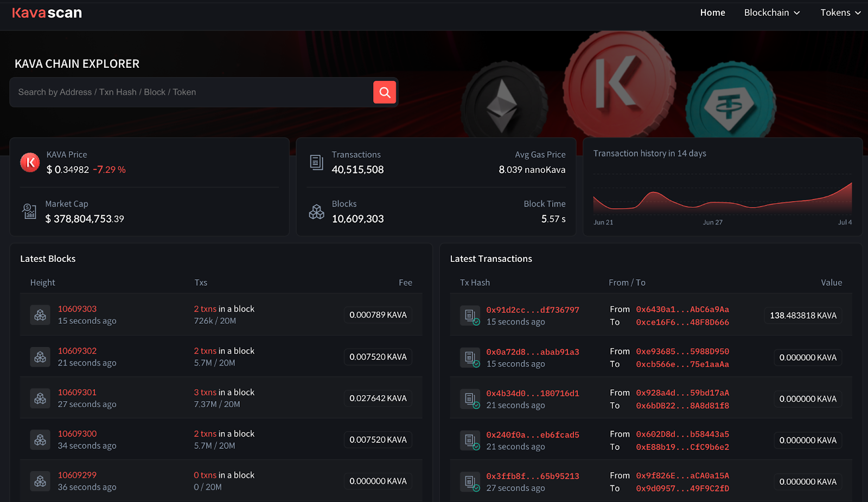Image resolution: width=868 pixels, height=502 pixels.
Task: Click the Blocks cubes icon
Action: click(316, 211)
